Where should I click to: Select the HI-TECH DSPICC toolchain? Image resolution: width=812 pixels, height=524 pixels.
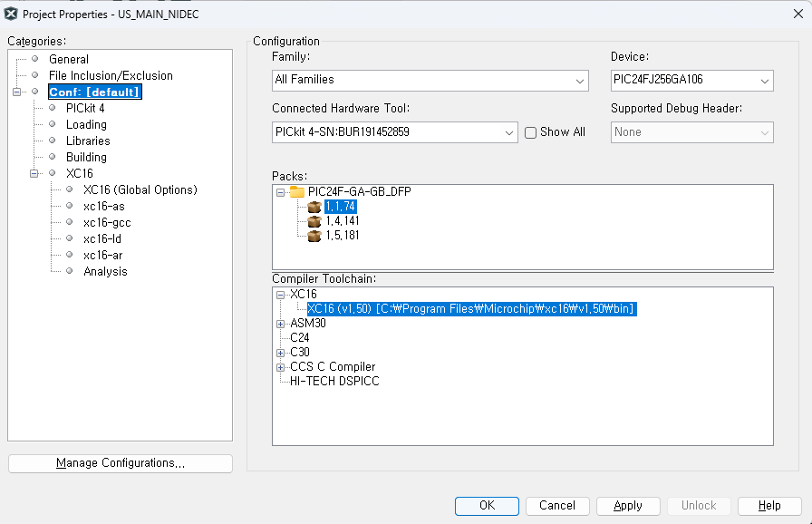(334, 382)
